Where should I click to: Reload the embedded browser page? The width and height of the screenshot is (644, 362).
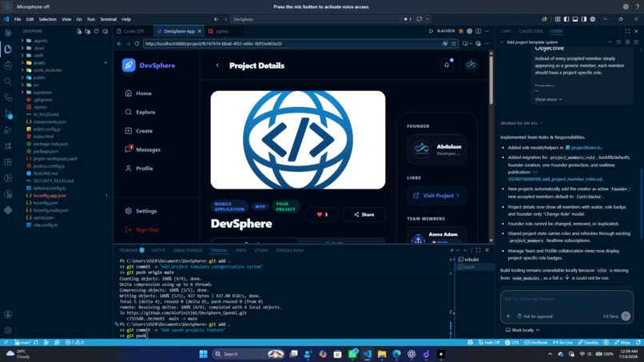coord(137,44)
